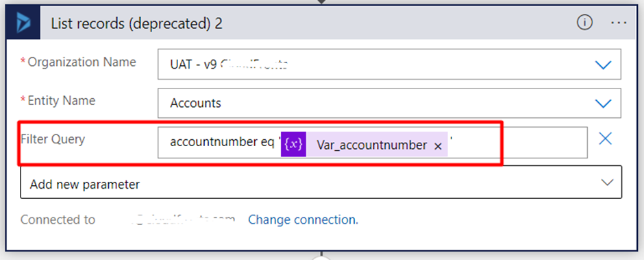Image resolution: width=644 pixels, height=260 pixels.
Task: Delete the Filter Query parameter with blue X
Action: pos(606,139)
